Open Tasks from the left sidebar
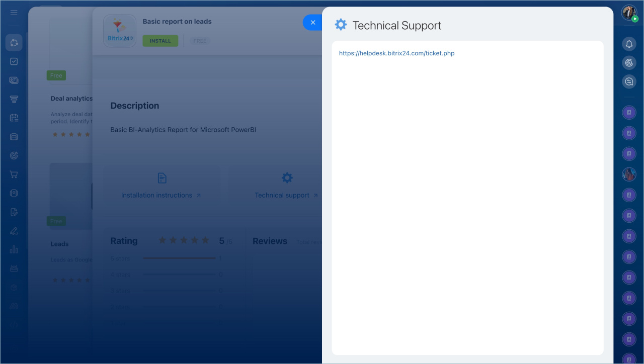This screenshot has width=644, height=364. 14,61
